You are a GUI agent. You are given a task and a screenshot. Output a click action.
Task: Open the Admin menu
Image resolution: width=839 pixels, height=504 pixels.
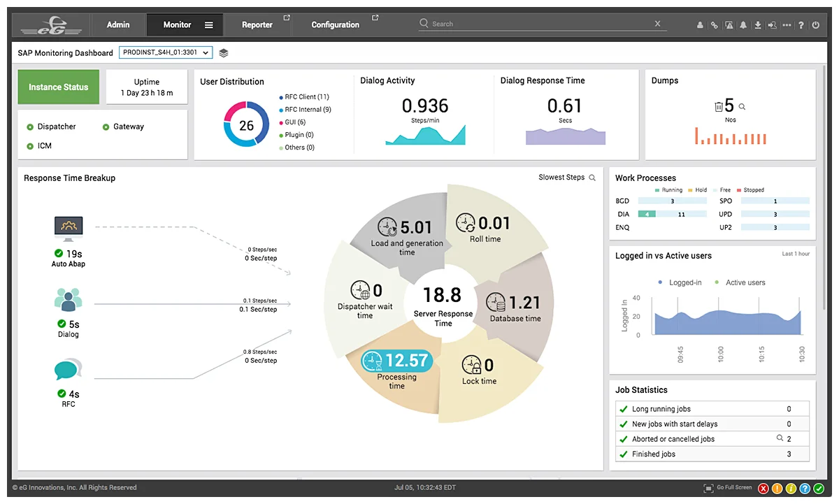coord(118,25)
